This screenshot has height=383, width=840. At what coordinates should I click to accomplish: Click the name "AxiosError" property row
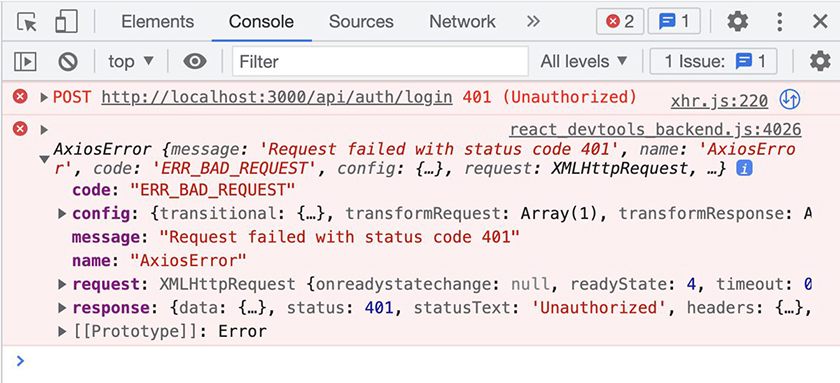point(159,261)
